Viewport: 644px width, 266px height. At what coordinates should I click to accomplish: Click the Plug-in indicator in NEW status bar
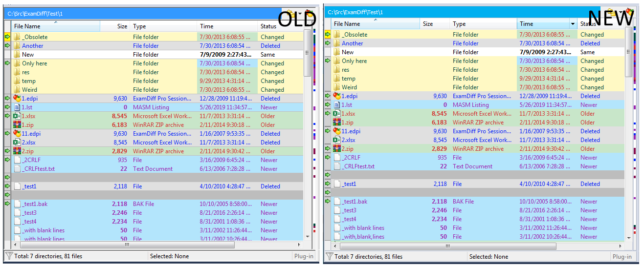coord(622,257)
